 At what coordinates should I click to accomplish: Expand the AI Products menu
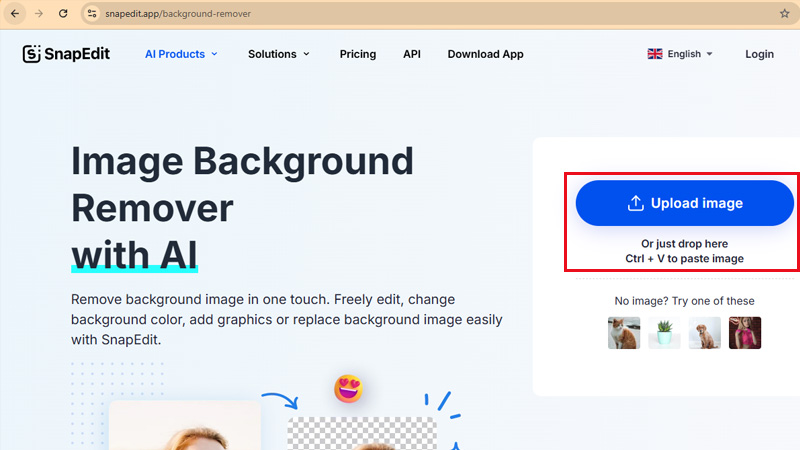click(181, 54)
